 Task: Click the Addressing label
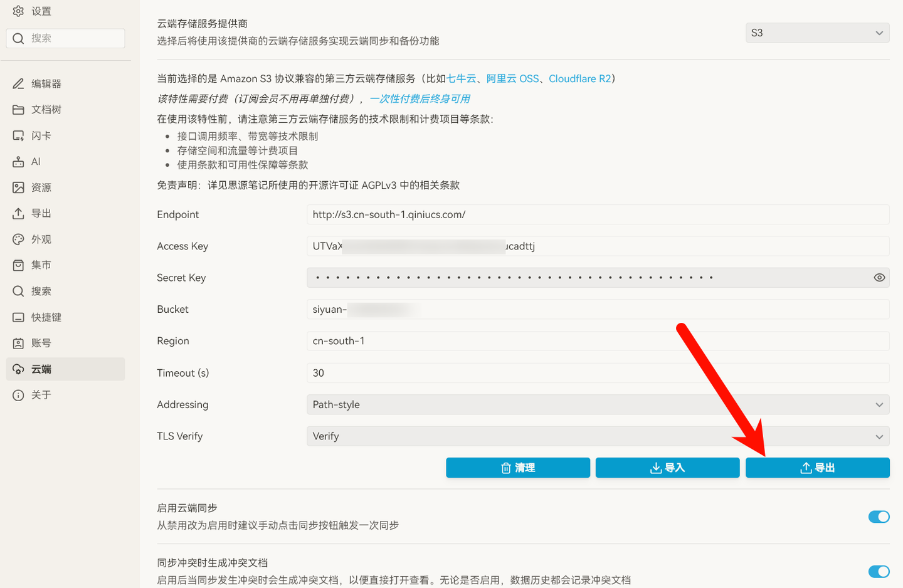point(182,404)
